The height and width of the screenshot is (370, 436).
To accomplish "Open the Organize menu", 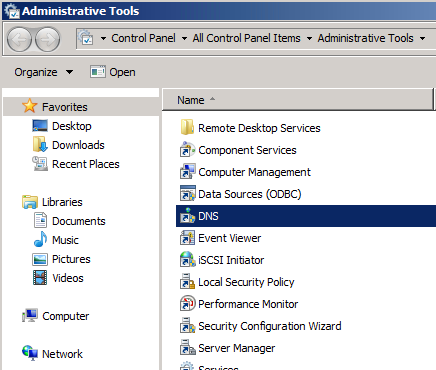I will click(43, 72).
